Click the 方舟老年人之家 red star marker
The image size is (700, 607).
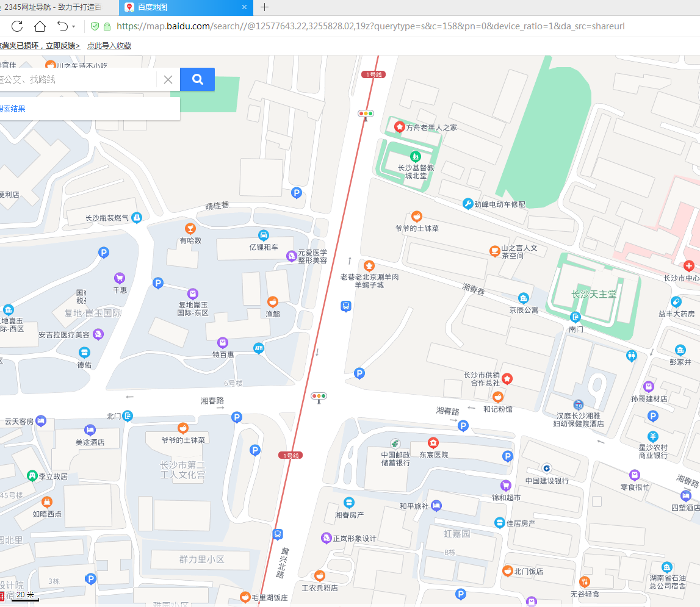399,127
